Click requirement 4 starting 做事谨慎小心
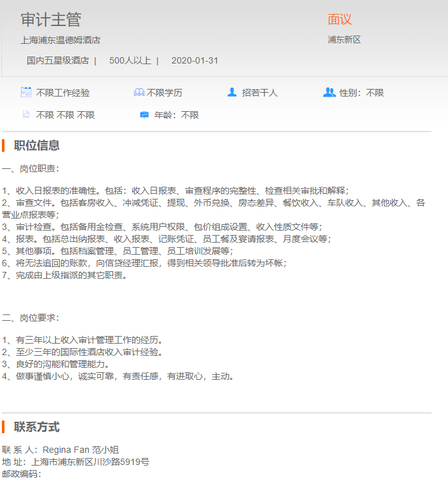Viewport: 448px width, 484px height. [x=118, y=376]
